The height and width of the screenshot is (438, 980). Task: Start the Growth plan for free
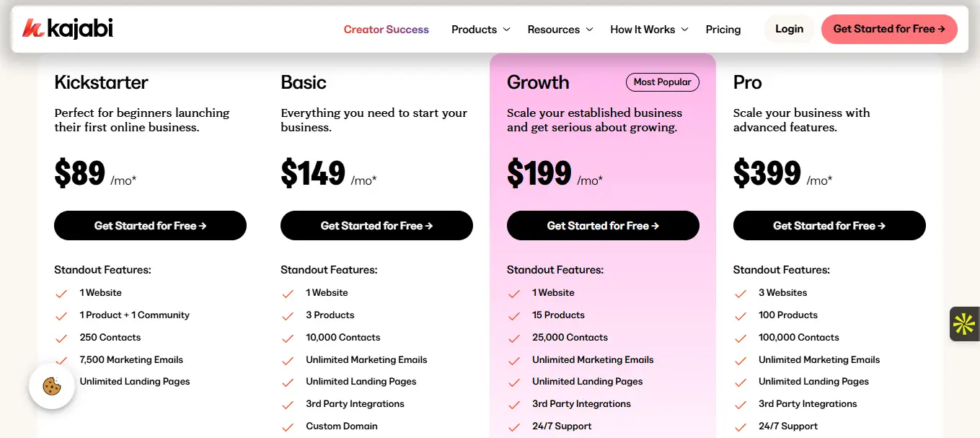pos(603,226)
